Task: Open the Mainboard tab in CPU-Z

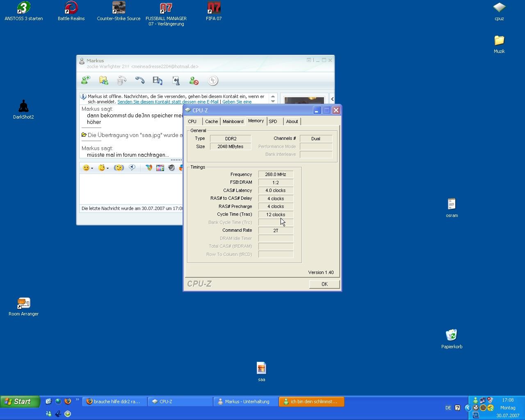Action: point(233,121)
